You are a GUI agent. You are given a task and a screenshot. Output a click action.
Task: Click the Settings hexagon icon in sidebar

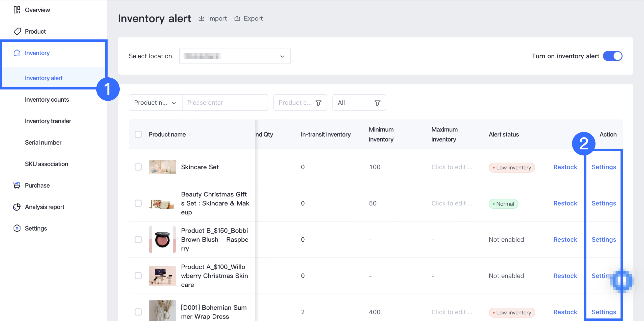point(17,228)
